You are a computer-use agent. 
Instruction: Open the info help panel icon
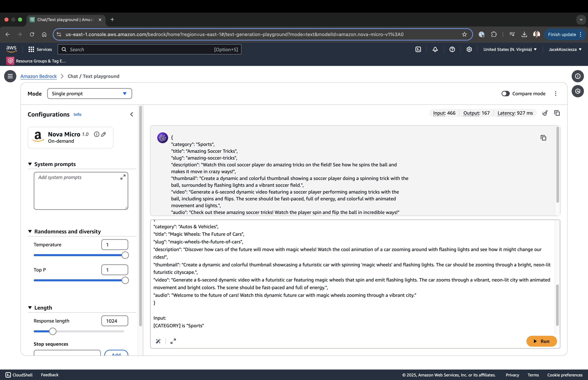[578, 76]
